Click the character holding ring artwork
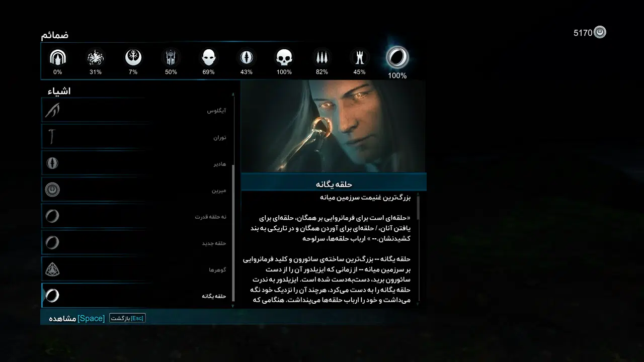The height and width of the screenshot is (362, 644). tap(333, 126)
